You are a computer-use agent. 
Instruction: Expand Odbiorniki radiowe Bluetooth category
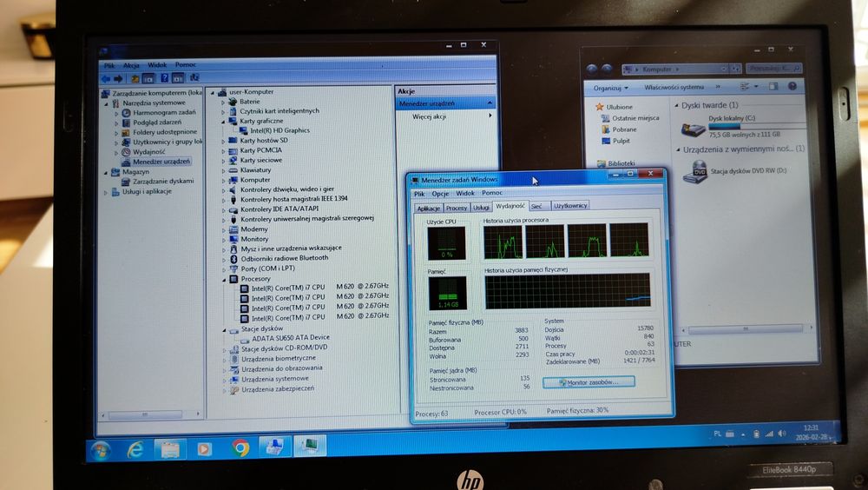225,259
